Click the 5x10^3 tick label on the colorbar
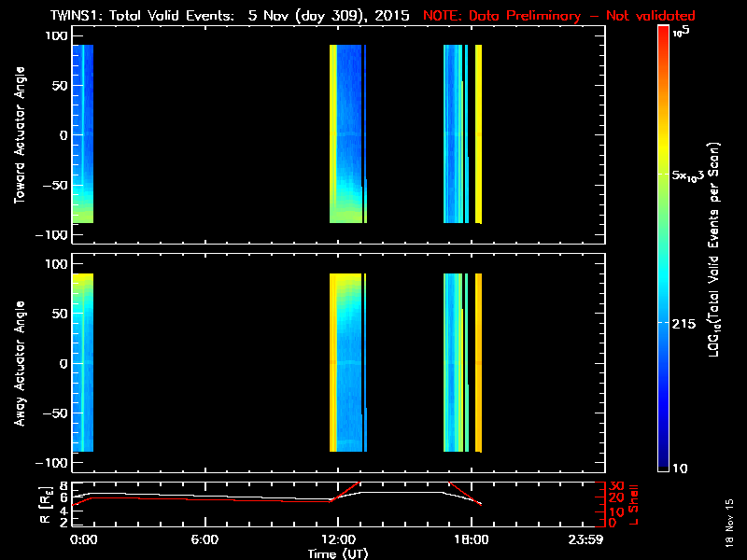 693,175
